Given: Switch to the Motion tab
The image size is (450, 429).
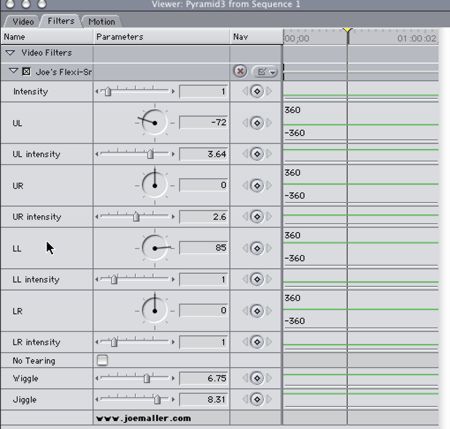Looking at the screenshot, I should click(102, 22).
